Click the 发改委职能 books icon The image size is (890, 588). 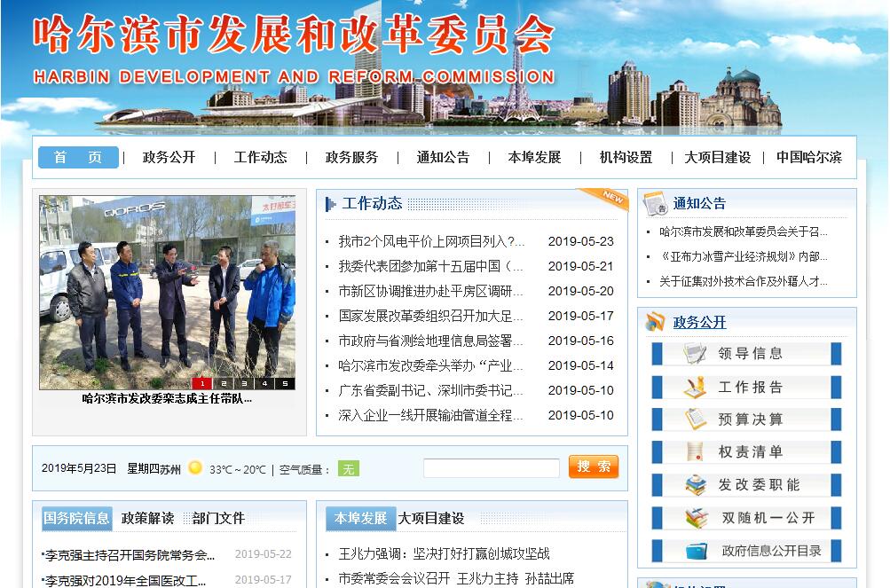(x=696, y=485)
